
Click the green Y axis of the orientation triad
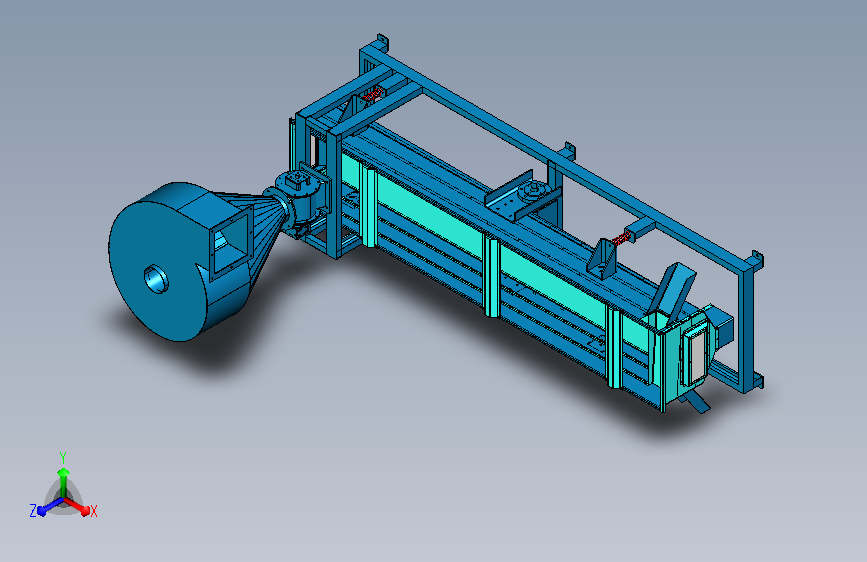pyautogui.click(x=63, y=482)
